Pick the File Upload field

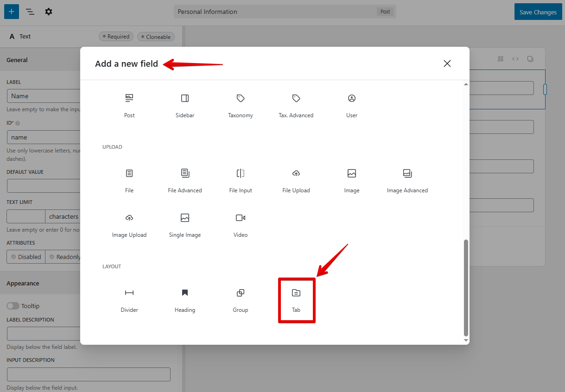pyautogui.click(x=296, y=180)
